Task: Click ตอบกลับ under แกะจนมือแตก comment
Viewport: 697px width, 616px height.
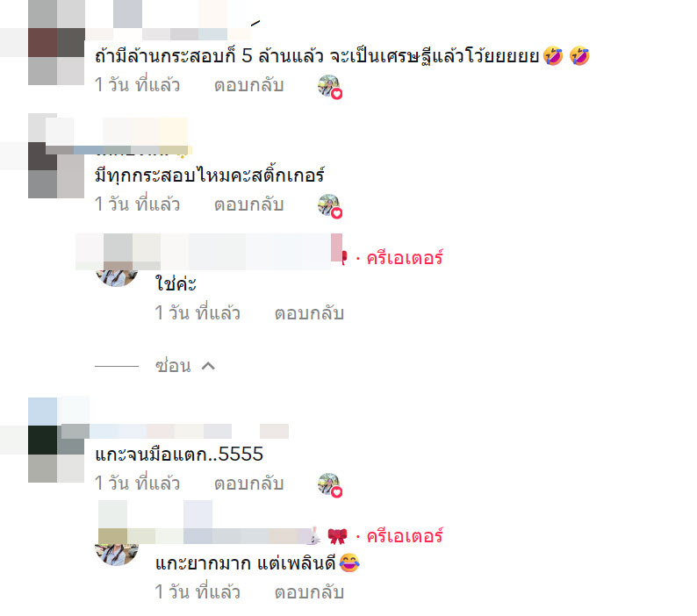Action: [x=249, y=483]
